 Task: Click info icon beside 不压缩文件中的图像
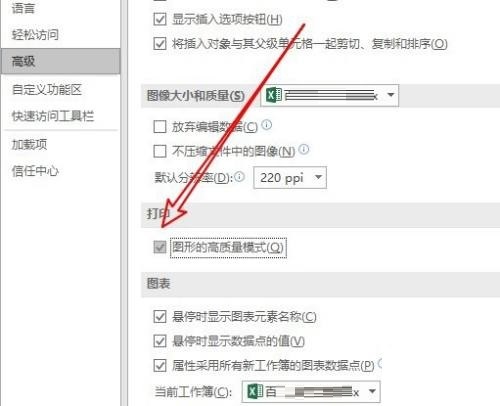tap(304, 149)
